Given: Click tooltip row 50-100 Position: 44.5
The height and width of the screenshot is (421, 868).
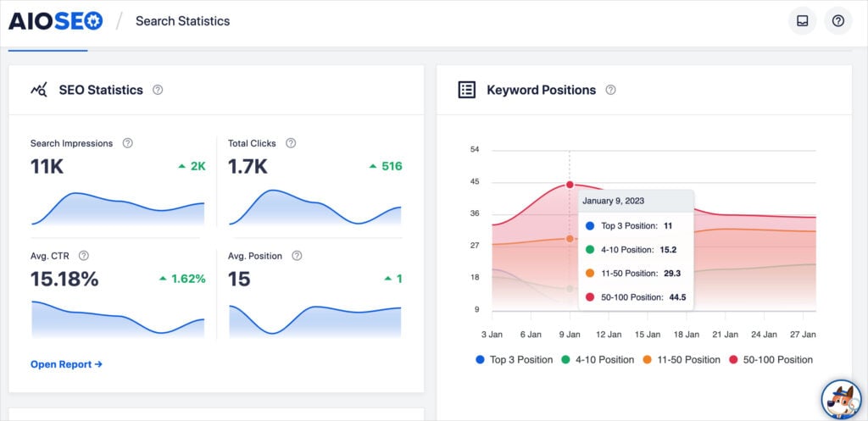Looking at the screenshot, I should 636,297.
